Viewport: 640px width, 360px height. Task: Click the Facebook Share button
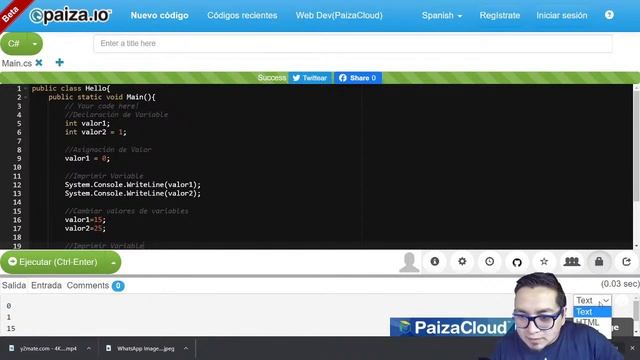[358, 78]
